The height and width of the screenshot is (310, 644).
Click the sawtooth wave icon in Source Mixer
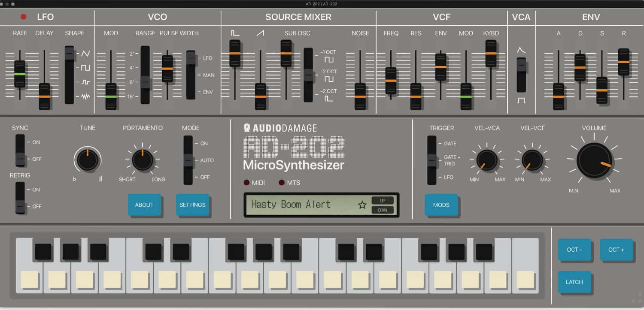[x=260, y=33]
